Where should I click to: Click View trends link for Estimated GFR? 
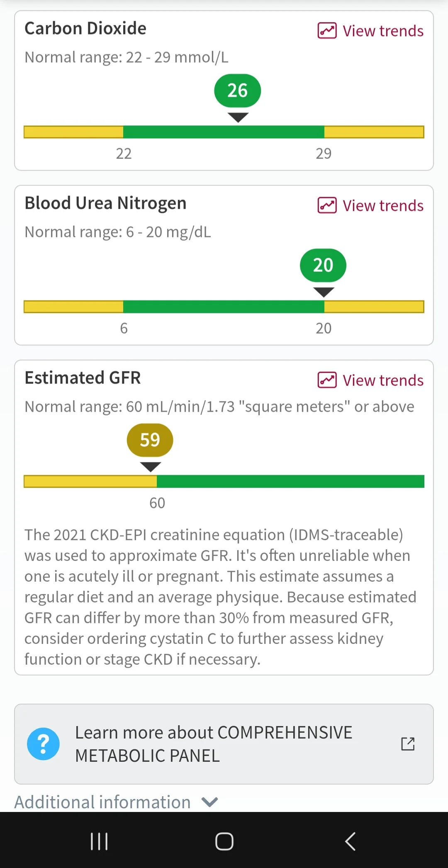[x=370, y=380]
